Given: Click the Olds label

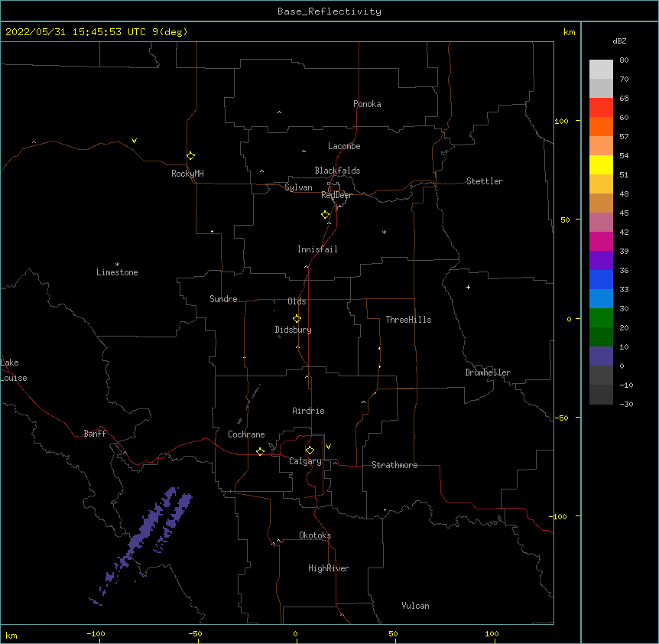Looking at the screenshot, I should (x=297, y=301).
